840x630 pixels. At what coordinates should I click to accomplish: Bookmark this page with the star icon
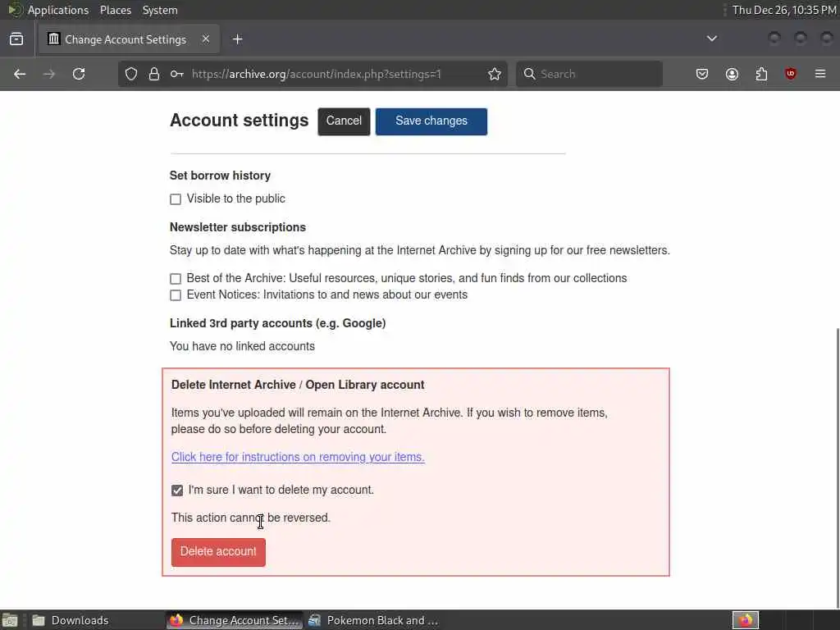[x=495, y=74]
